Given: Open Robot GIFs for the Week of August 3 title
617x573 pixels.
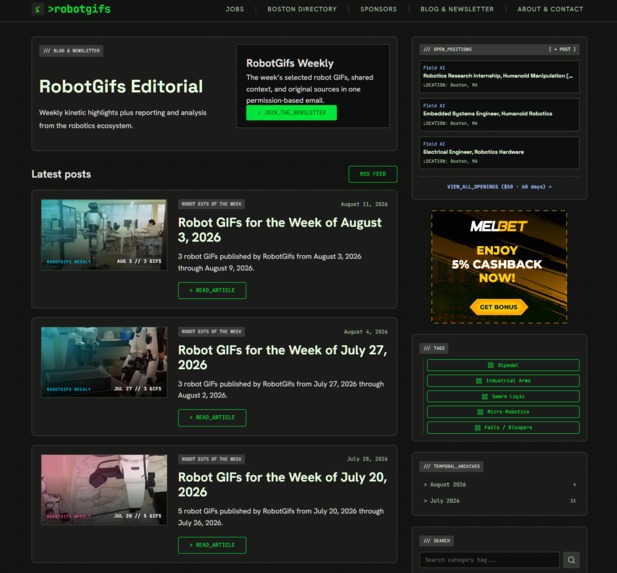Looking at the screenshot, I should (280, 230).
